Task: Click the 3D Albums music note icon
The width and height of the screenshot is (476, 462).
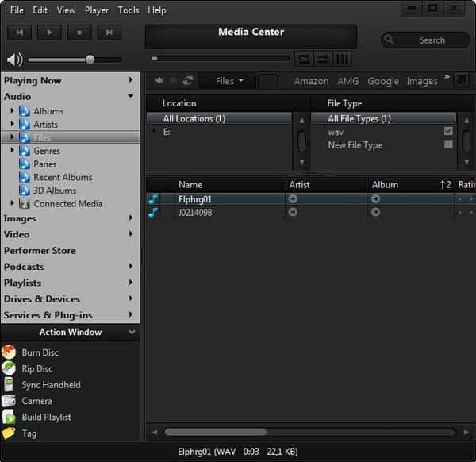Action: coord(25,191)
